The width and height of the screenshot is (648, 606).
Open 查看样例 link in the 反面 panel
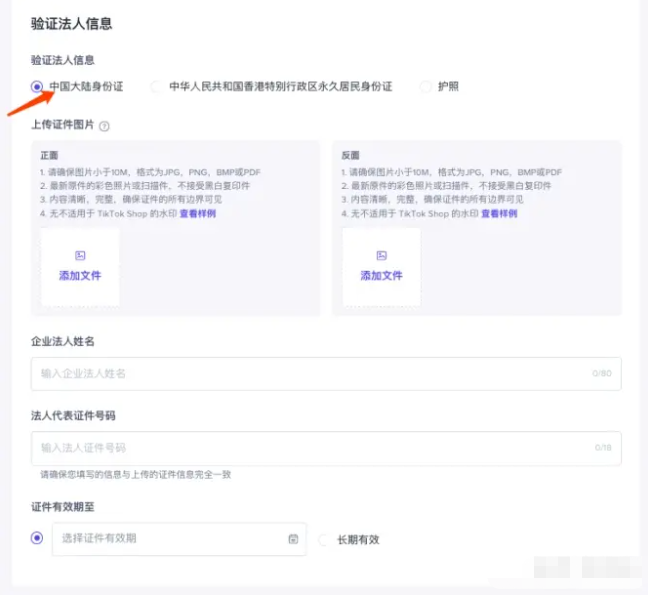[499, 214]
